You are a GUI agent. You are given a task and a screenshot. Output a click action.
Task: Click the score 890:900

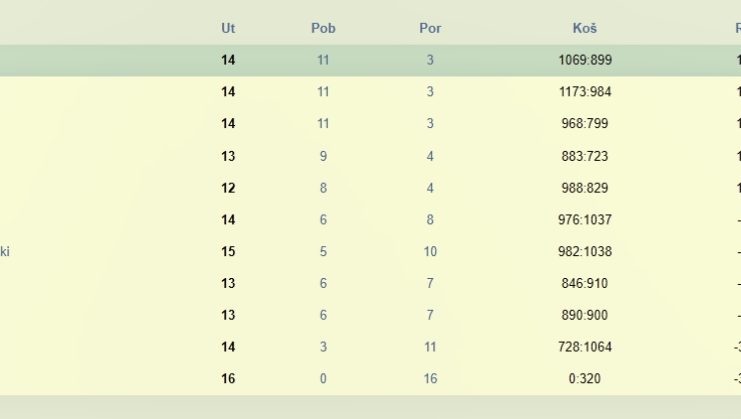585,315
